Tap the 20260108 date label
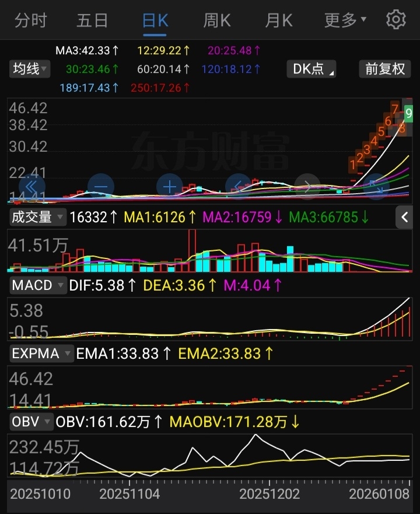Screen dimensions: 420x514 379,494
